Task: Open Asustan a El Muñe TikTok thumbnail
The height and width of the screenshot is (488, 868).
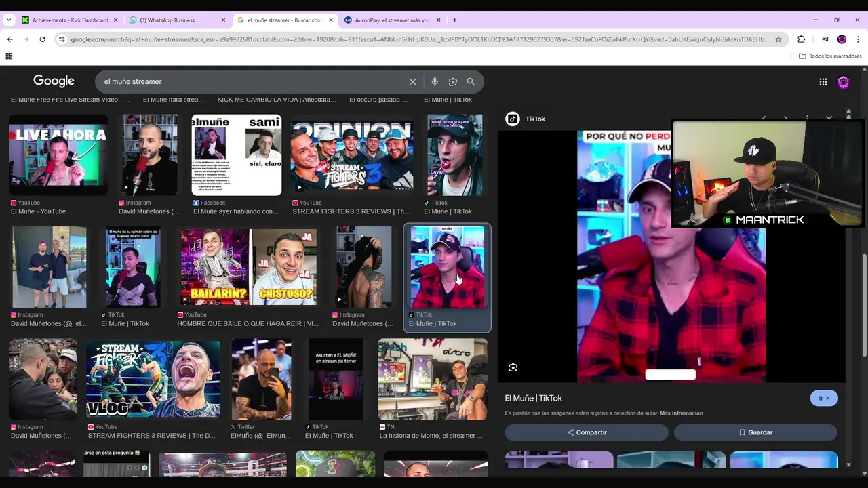Action: [x=336, y=379]
